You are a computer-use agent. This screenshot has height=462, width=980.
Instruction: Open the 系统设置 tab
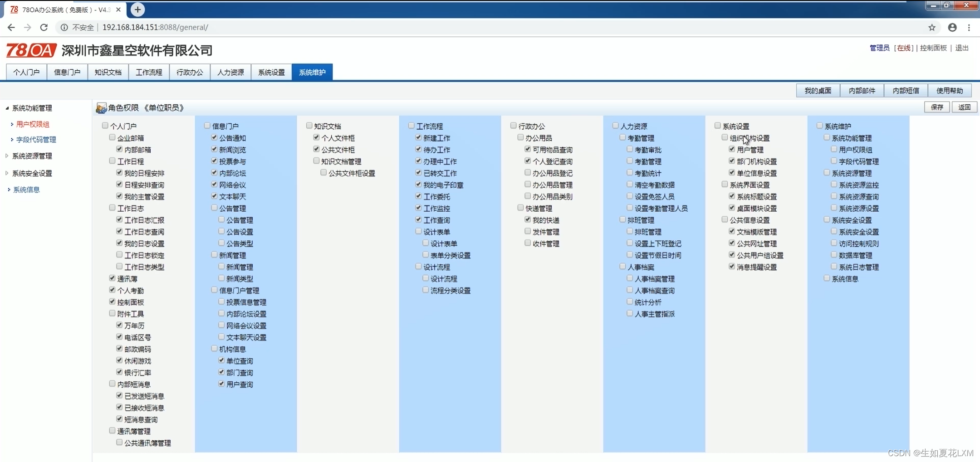(271, 72)
